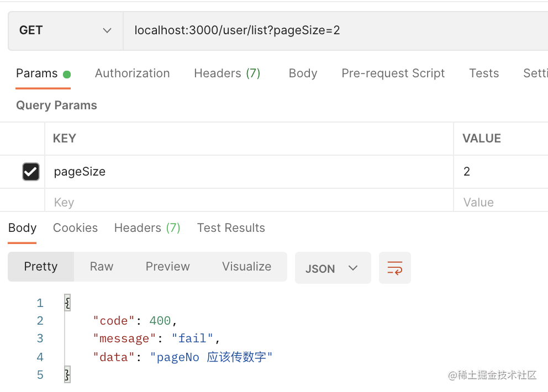548x392 pixels.
Task: Open the request Headers (7) tab
Action: coord(227,73)
